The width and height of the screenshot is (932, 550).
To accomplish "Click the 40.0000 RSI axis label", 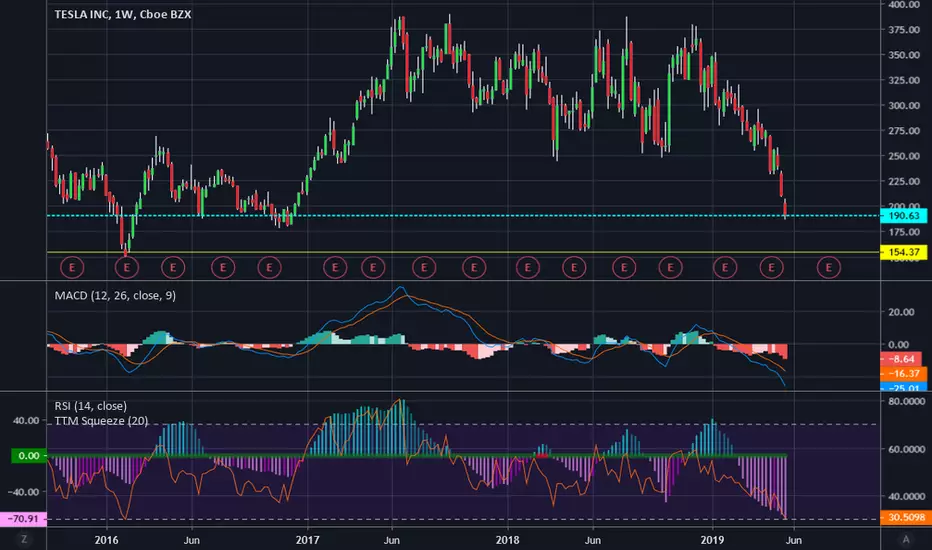I will click(906, 496).
